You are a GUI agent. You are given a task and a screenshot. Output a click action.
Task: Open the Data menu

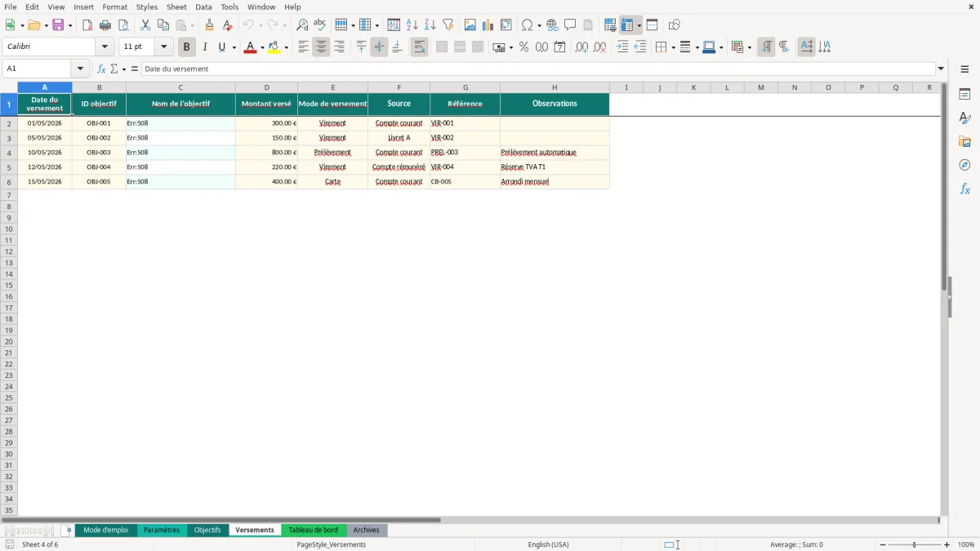204,7
